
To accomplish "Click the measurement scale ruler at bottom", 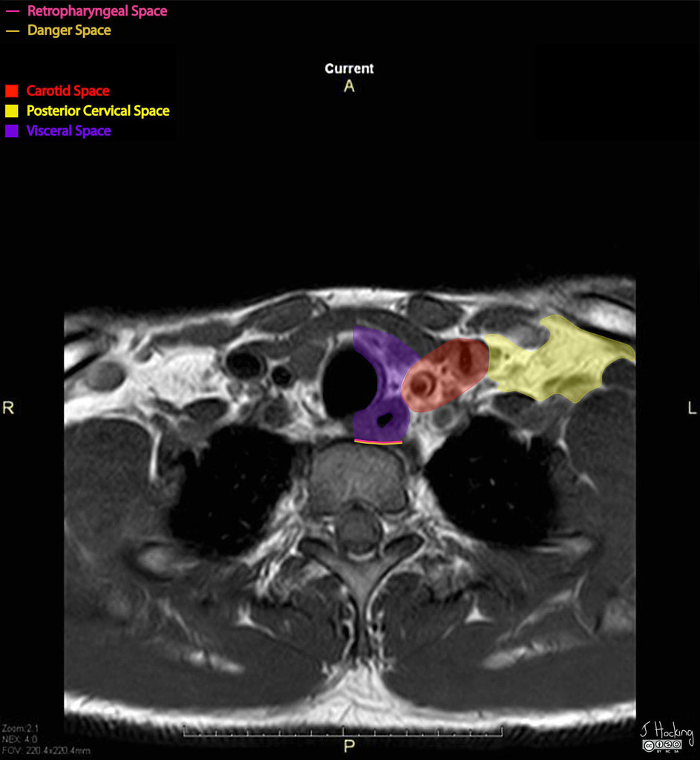I will pos(343,735).
